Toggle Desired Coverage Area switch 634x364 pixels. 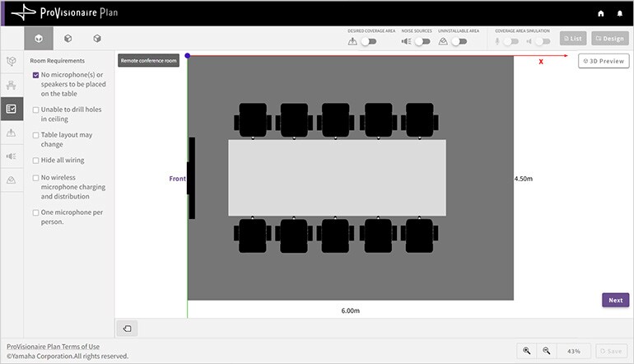point(368,41)
